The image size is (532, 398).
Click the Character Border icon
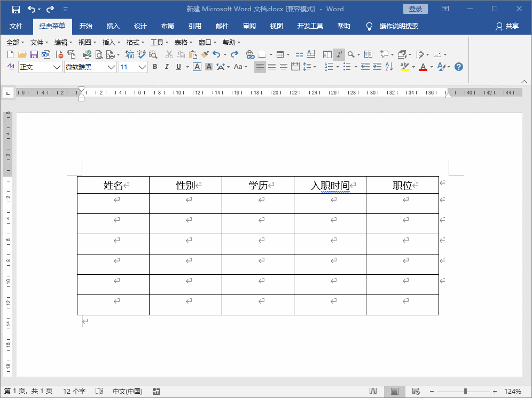point(197,67)
